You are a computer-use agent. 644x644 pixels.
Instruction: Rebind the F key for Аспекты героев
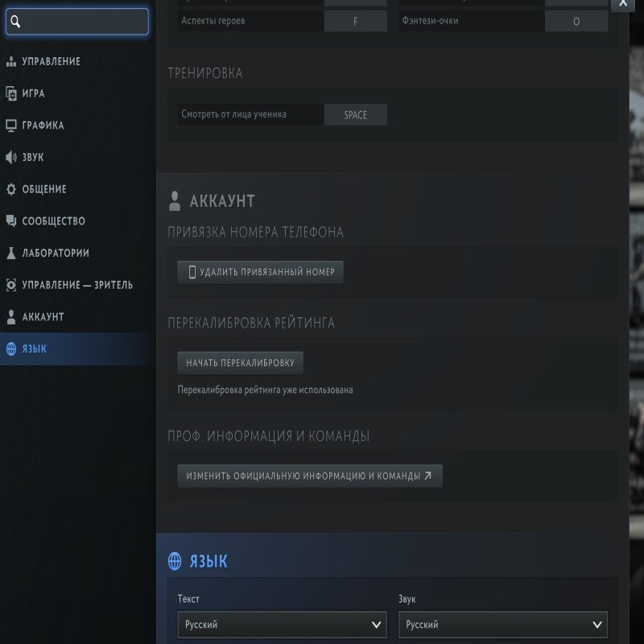[355, 22]
